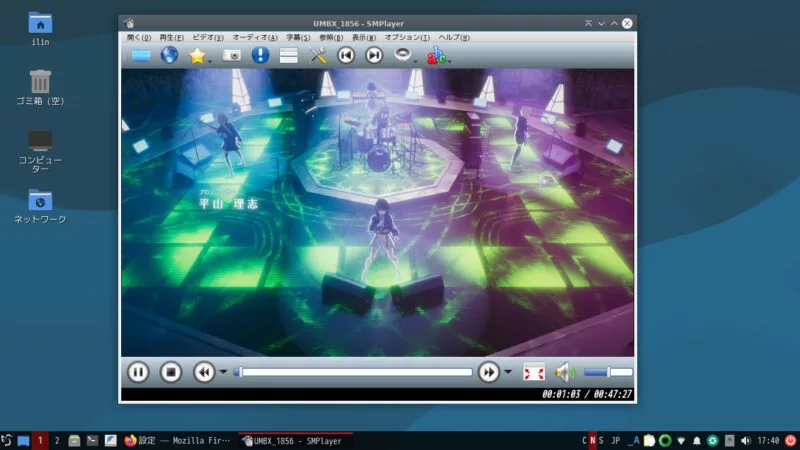The width and height of the screenshot is (800, 450).
Task: Skip to the previous track
Action: (346, 55)
